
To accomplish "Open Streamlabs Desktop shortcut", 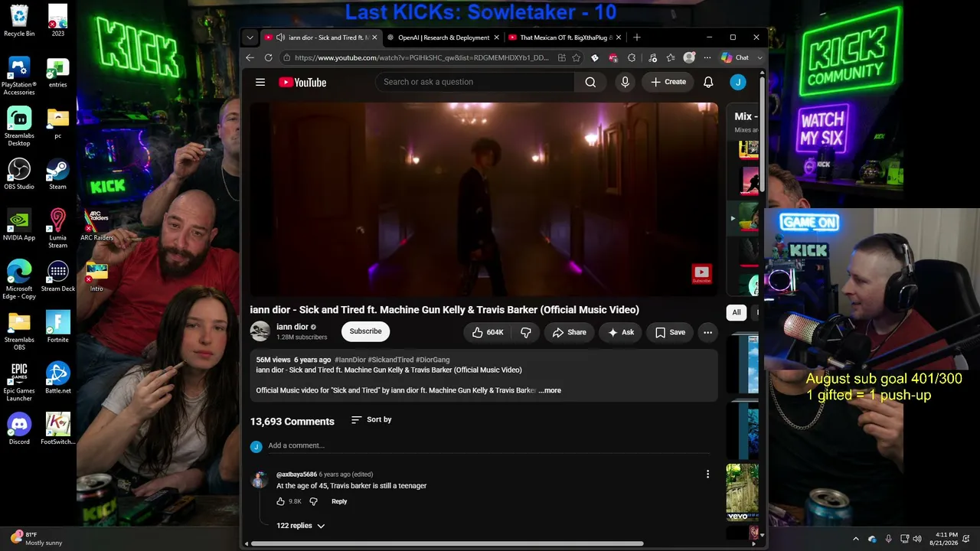I will click(19, 126).
